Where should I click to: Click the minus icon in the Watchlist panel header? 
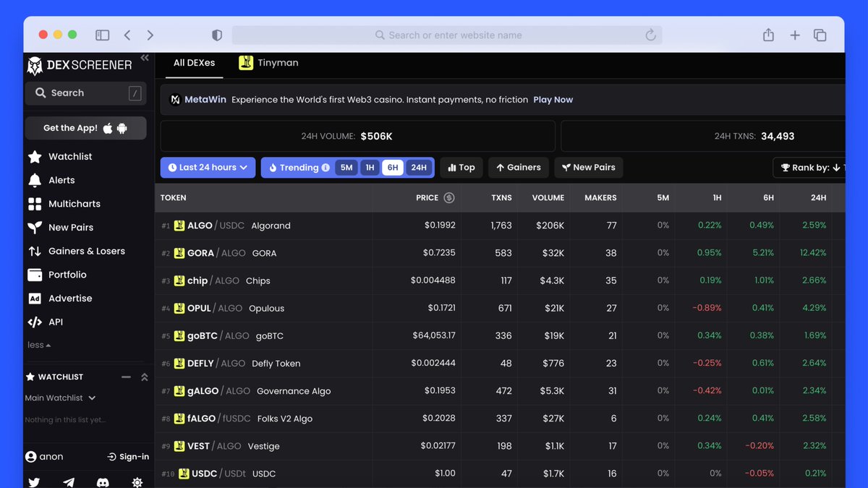tap(126, 377)
